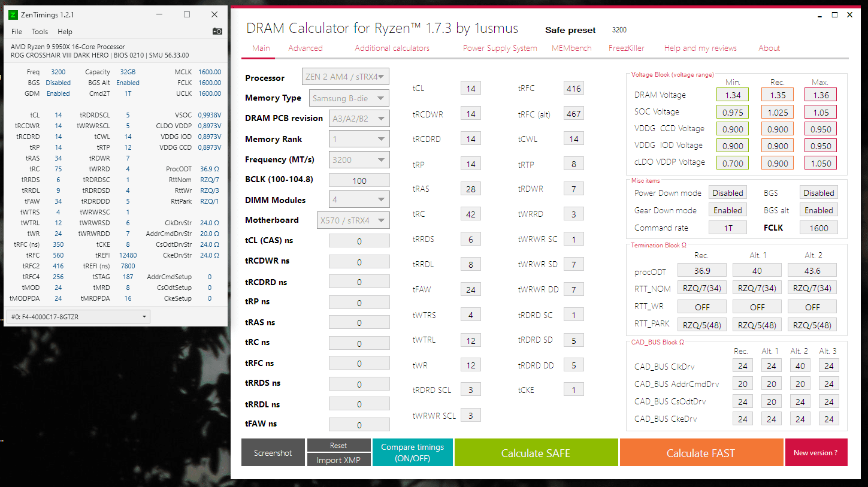Click the Gear Down mode Enabled value
The height and width of the screenshot is (487, 868).
[728, 210]
